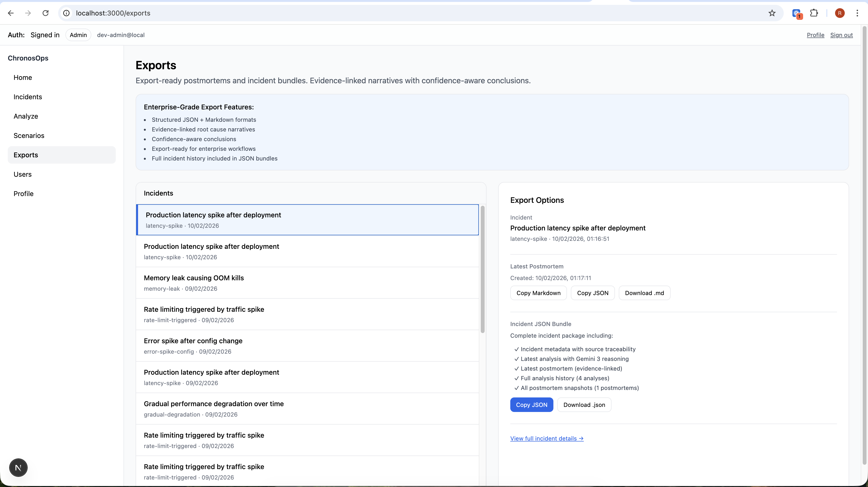Click the blue extension icon with badge
Viewport: 868px width, 487px height.
[797, 14]
